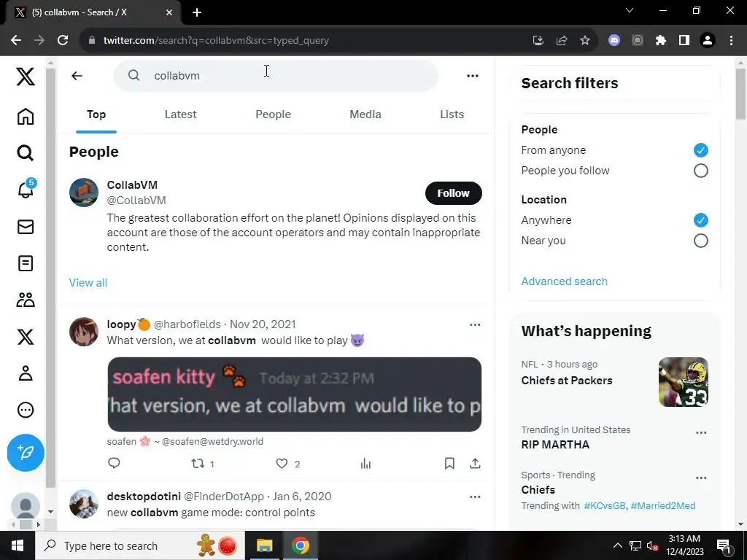747x560 pixels.
Task: Select People you follow radio option
Action: pos(701,171)
